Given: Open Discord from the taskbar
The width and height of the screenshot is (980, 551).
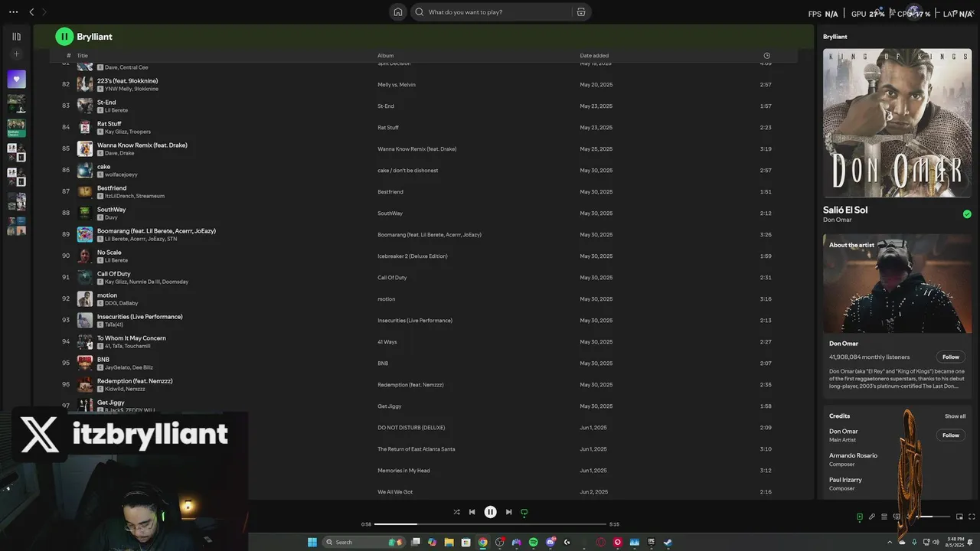Looking at the screenshot, I should (550, 542).
